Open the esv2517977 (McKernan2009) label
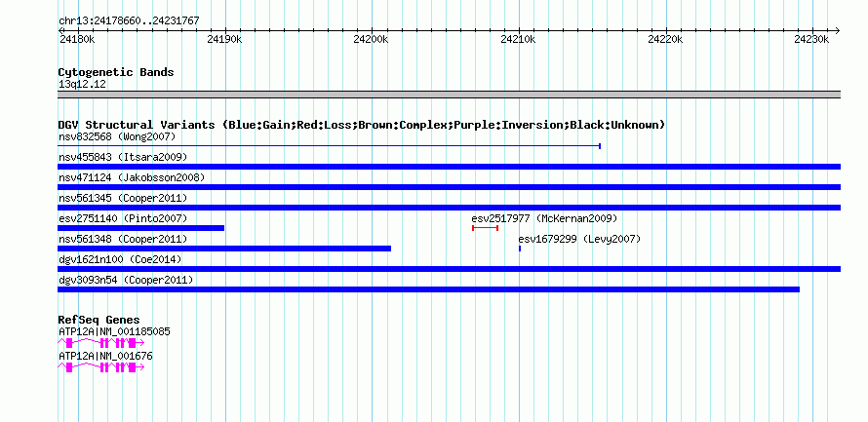Image resolution: width=868 pixels, height=422 pixels. pyautogui.click(x=544, y=218)
